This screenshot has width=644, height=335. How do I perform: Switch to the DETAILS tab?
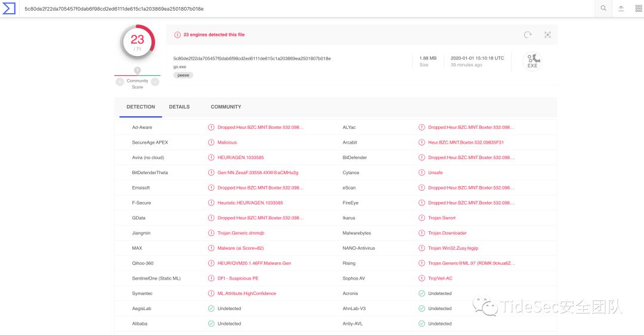tap(179, 107)
